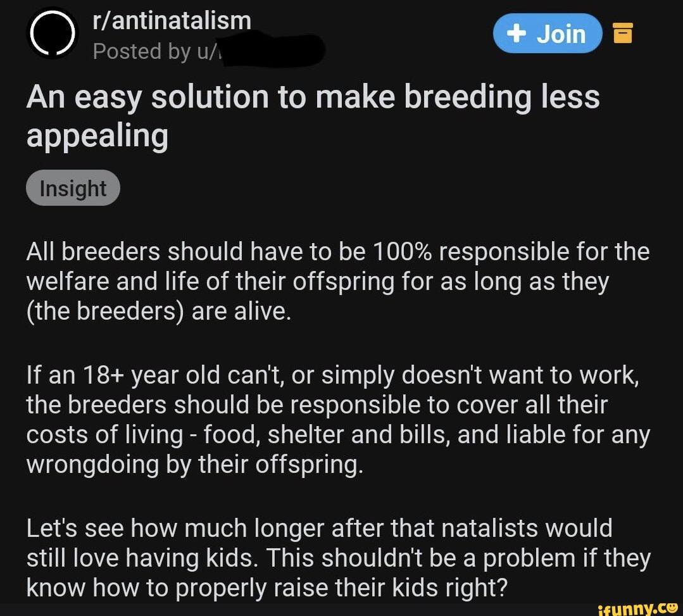Viewport: 683px width, 616px height.
Task: Click the subreddit name text r/antinatalism
Action: coord(172,20)
